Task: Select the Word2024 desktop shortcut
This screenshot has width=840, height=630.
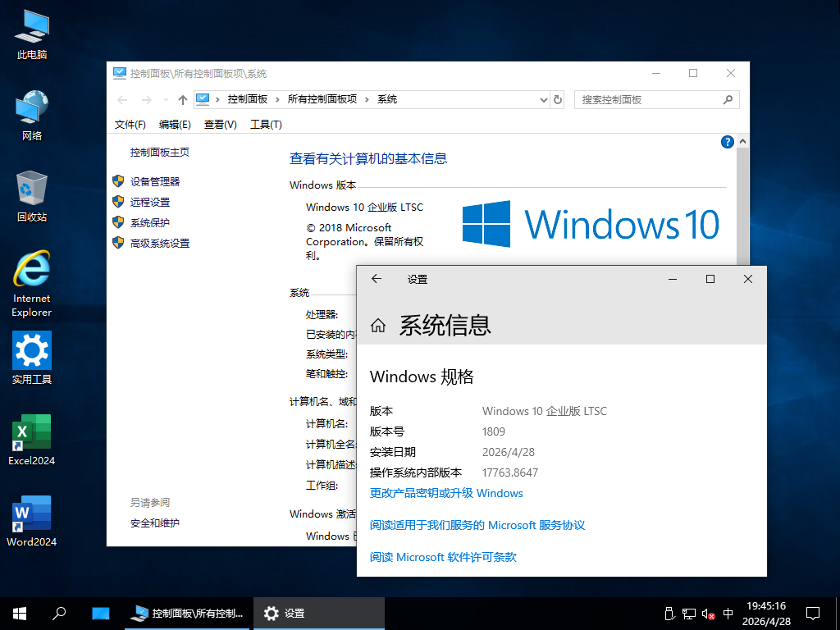Action: coord(32,521)
